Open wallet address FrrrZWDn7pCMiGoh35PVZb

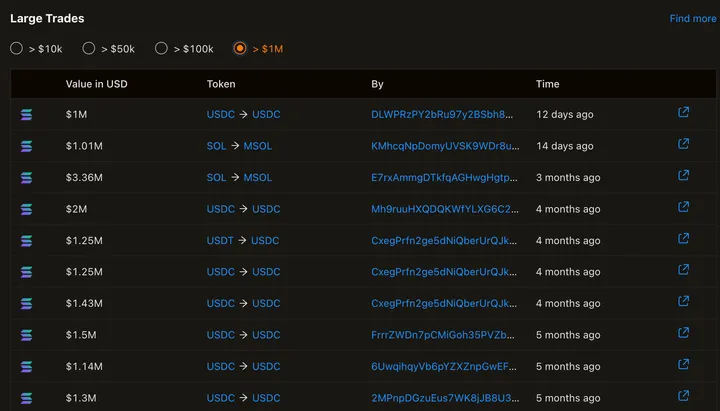pyautogui.click(x=445, y=335)
